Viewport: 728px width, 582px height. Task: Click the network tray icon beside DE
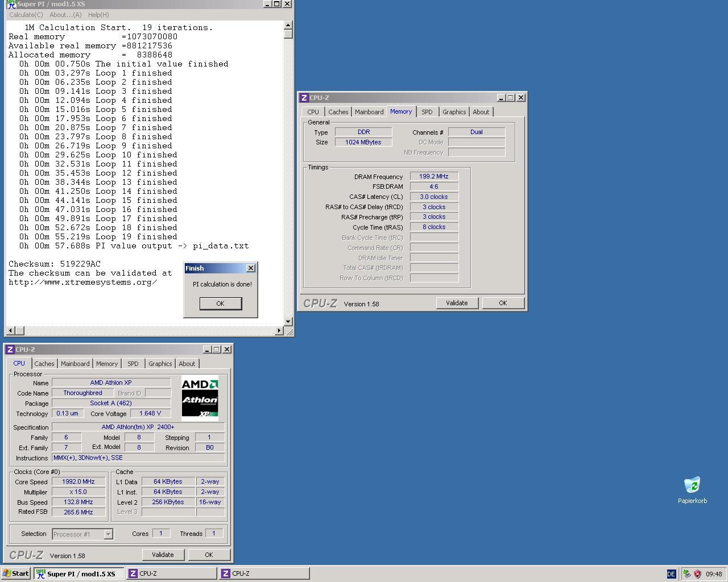pos(687,574)
